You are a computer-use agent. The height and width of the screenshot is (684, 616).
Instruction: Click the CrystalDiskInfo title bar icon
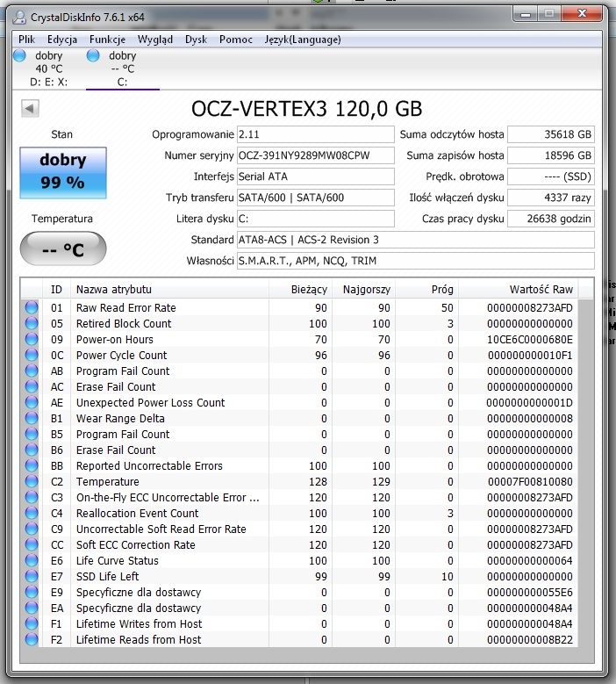[19, 18]
